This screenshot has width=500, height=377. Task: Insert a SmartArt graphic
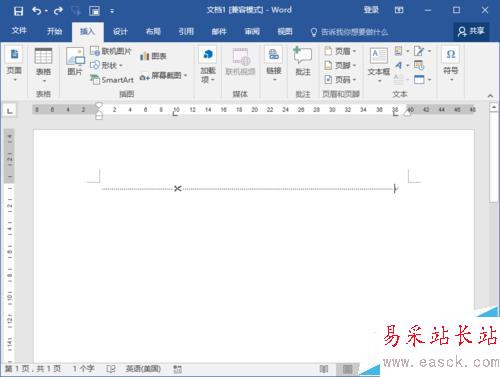pyautogui.click(x=112, y=80)
